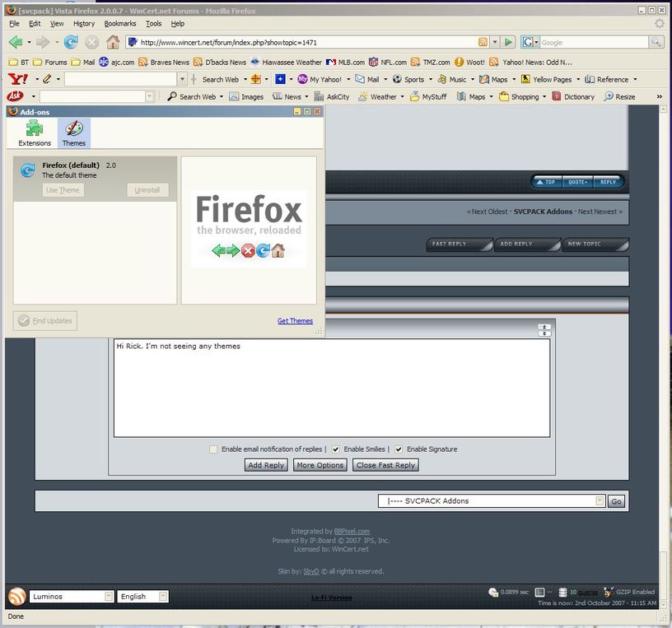Open the Extensions panel in Add-ons
This screenshot has height=628, width=672.
[35, 133]
